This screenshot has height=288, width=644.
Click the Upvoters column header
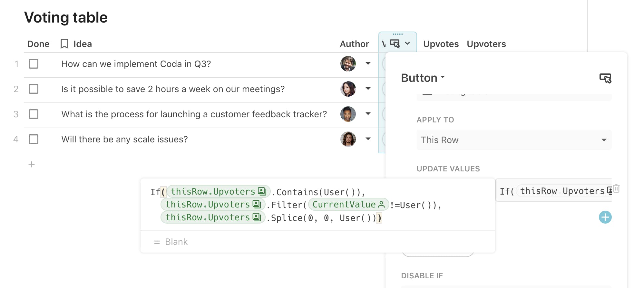tap(486, 44)
